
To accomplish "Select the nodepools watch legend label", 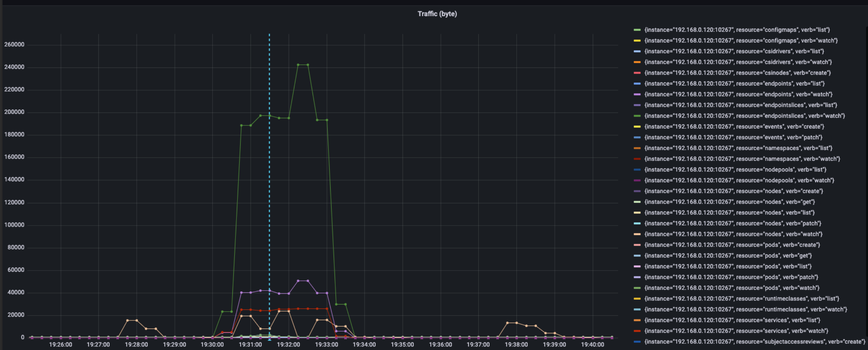I will pyautogui.click(x=739, y=180).
